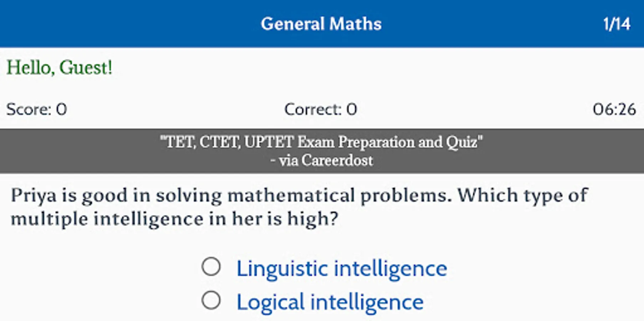
Task: Click the word "Maths" in the header
Action: pos(355,24)
